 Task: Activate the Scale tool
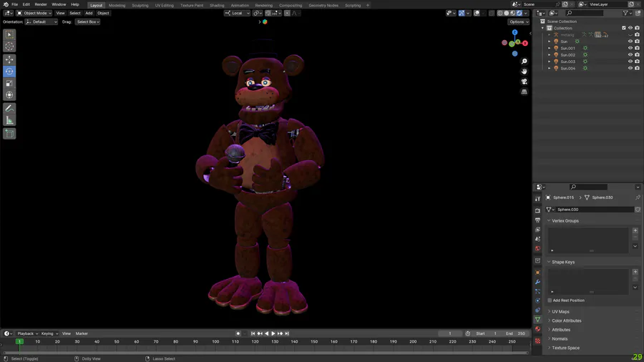point(9,83)
